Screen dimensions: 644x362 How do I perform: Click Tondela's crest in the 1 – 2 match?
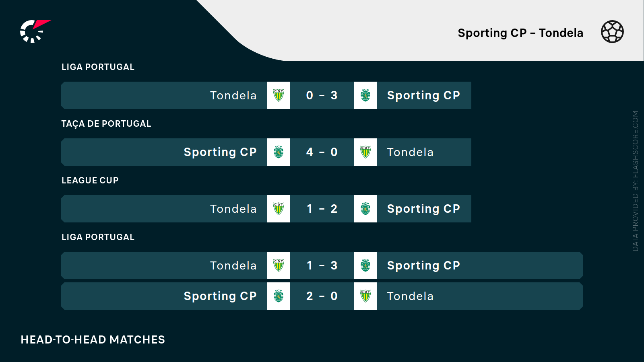coord(279,209)
